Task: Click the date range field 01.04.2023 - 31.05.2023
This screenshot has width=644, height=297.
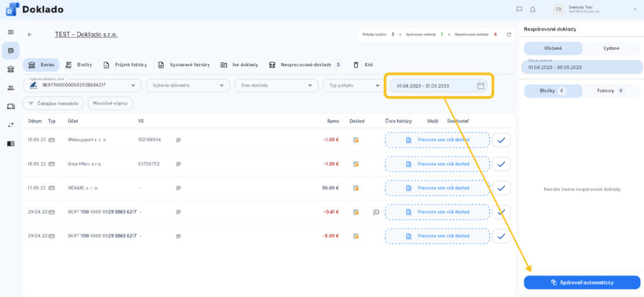Action: click(x=438, y=86)
